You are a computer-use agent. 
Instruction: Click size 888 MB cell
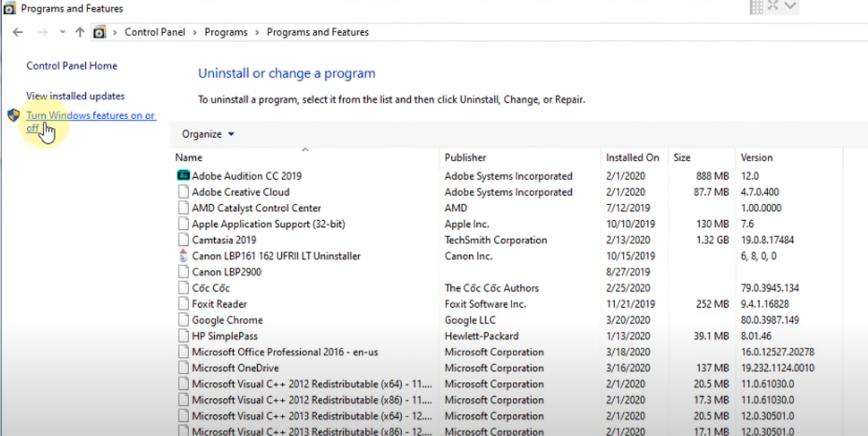click(x=712, y=176)
